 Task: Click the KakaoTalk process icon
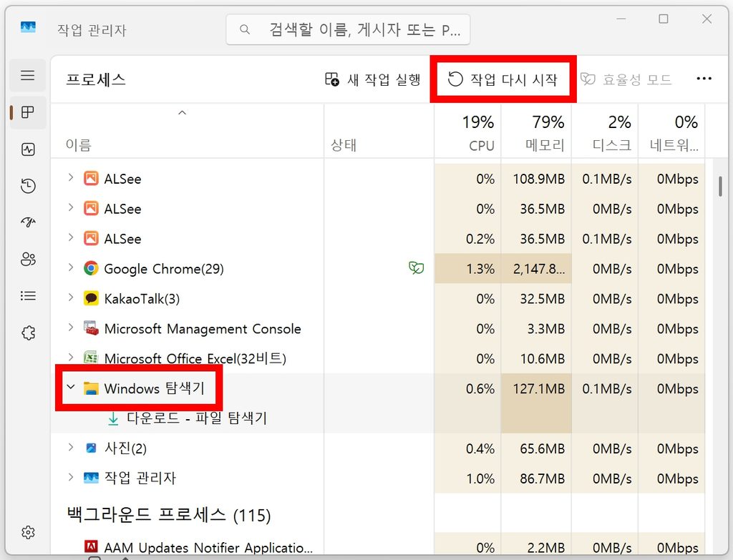pyautogui.click(x=91, y=298)
